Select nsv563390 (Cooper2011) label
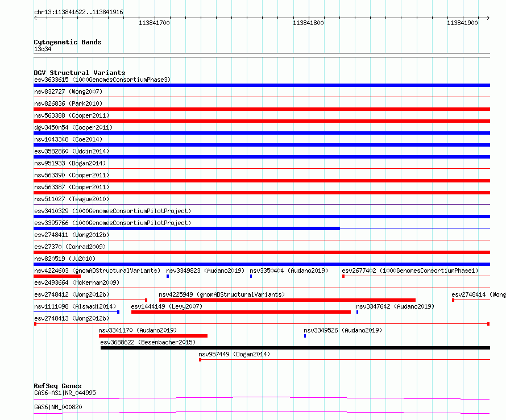Screen dimensions: 506x420 (72, 175)
